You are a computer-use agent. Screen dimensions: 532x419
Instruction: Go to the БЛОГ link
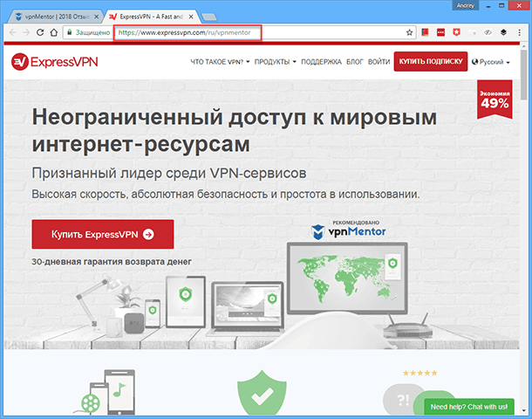pyautogui.click(x=355, y=62)
